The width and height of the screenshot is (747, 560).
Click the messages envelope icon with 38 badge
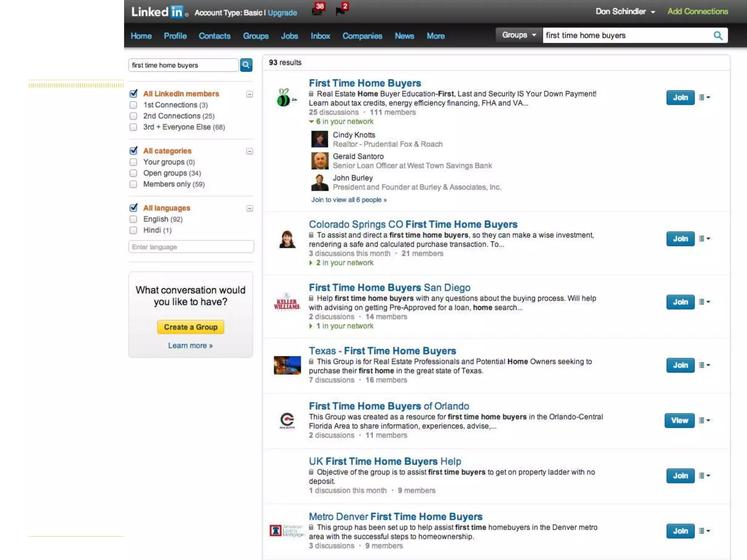317,11
